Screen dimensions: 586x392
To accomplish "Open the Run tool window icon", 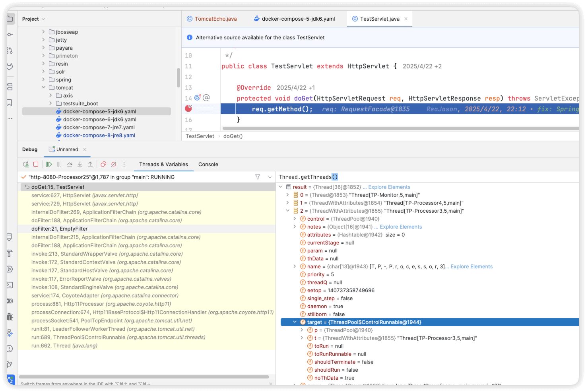I will pyautogui.click(x=10, y=269).
